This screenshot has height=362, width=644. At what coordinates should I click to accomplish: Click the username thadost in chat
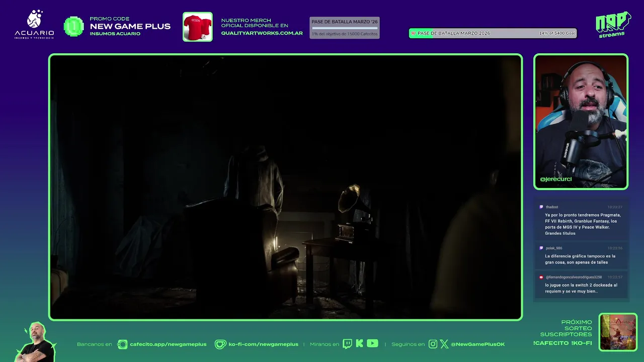[552, 207]
